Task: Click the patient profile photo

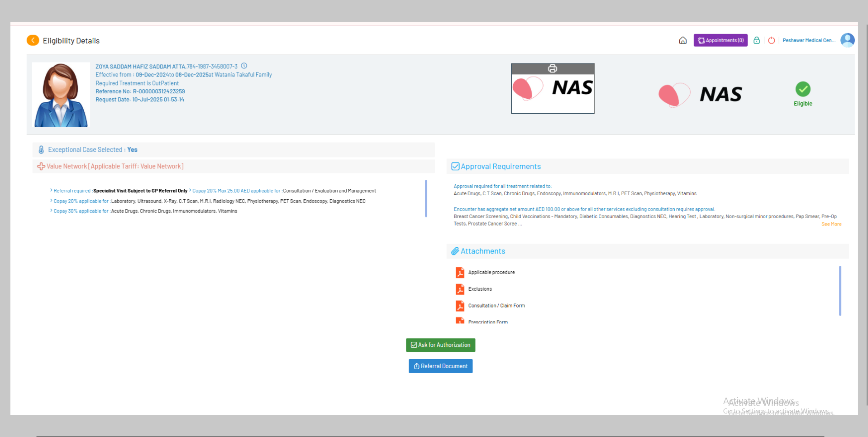Action: click(61, 95)
